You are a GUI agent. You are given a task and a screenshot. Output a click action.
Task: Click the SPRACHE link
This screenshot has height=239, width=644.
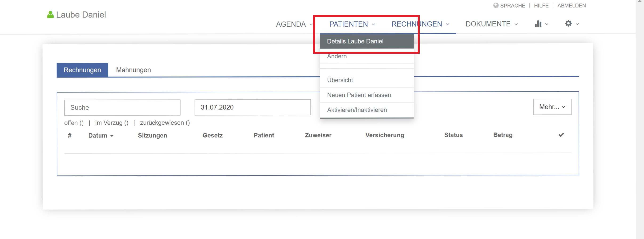pos(512,5)
